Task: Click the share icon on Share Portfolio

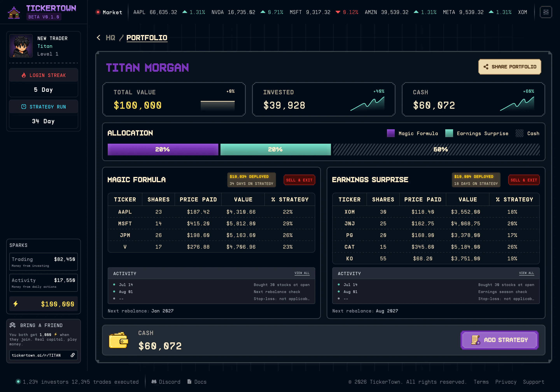Action: click(486, 66)
